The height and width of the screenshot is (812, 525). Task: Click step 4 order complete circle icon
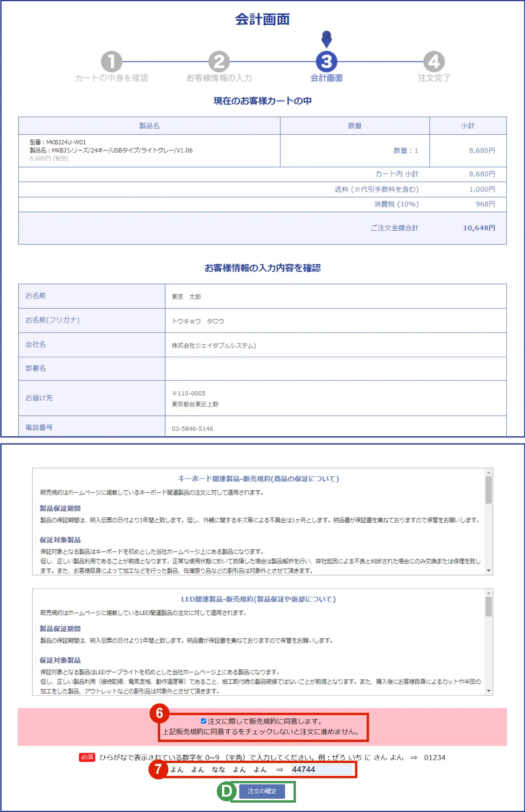coord(434,62)
